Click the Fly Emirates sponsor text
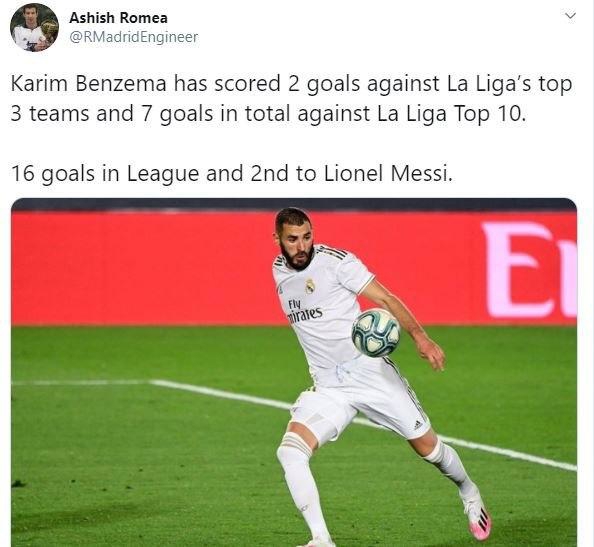Screen dimensions: 594x547 (x=304, y=311)
